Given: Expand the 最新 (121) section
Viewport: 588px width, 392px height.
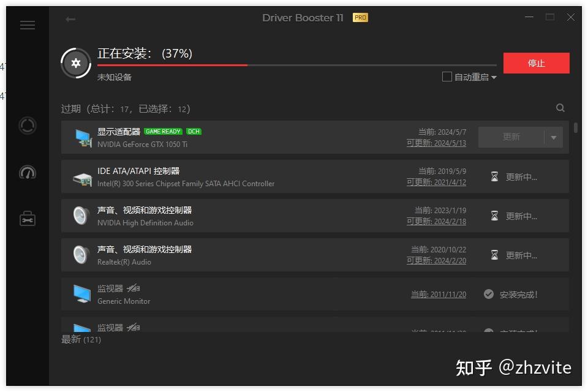Looking at the screenshot, I should tap(81, 339).
